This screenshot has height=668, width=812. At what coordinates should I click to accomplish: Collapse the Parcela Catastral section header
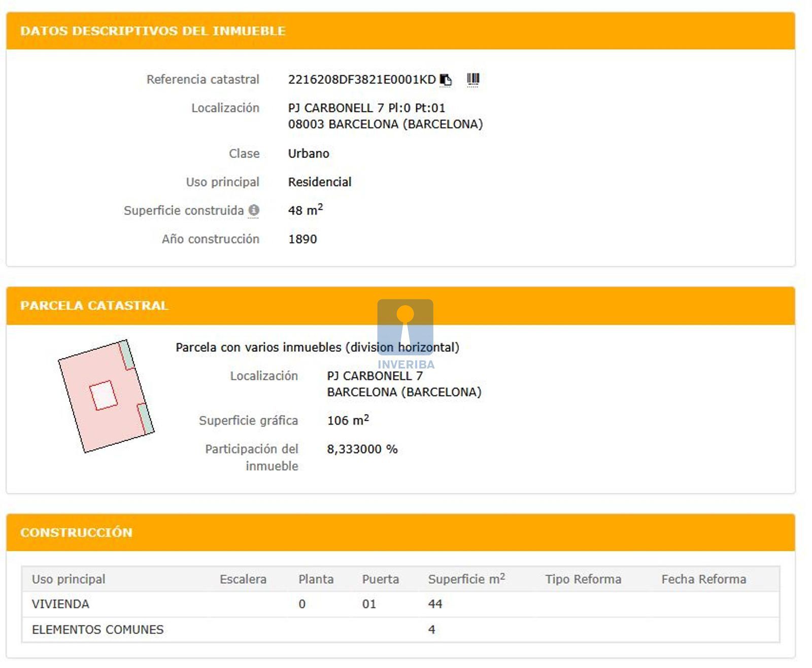pos(94,306)
